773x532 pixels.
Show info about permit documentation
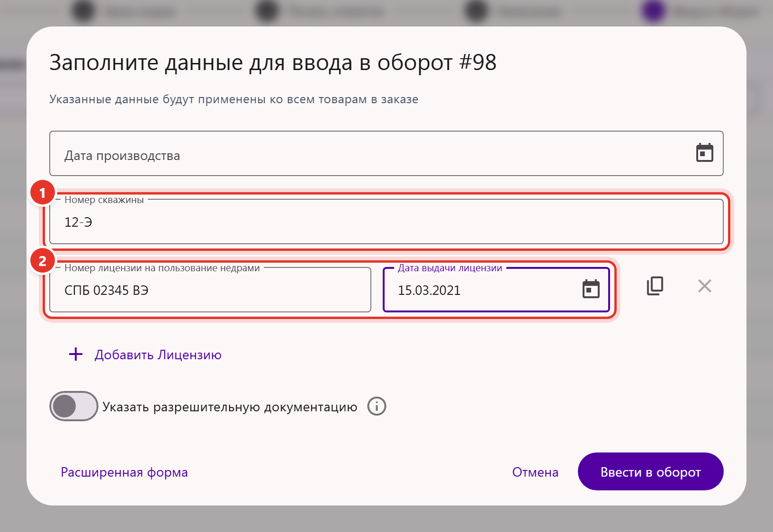[x=377, y=406]
